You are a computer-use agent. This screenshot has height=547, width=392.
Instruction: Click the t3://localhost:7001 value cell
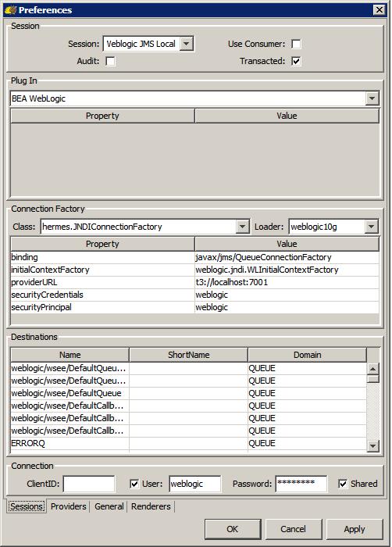(x=287, y=282)
